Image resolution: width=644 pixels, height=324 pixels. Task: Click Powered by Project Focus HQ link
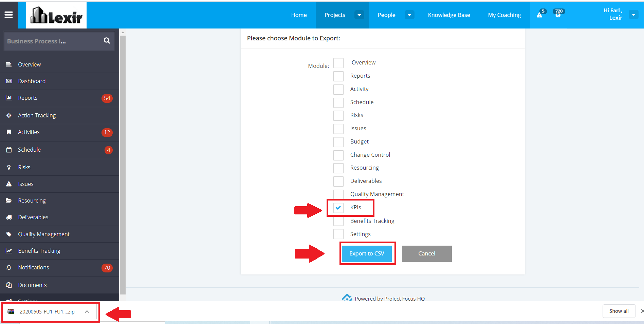[390, 299]
